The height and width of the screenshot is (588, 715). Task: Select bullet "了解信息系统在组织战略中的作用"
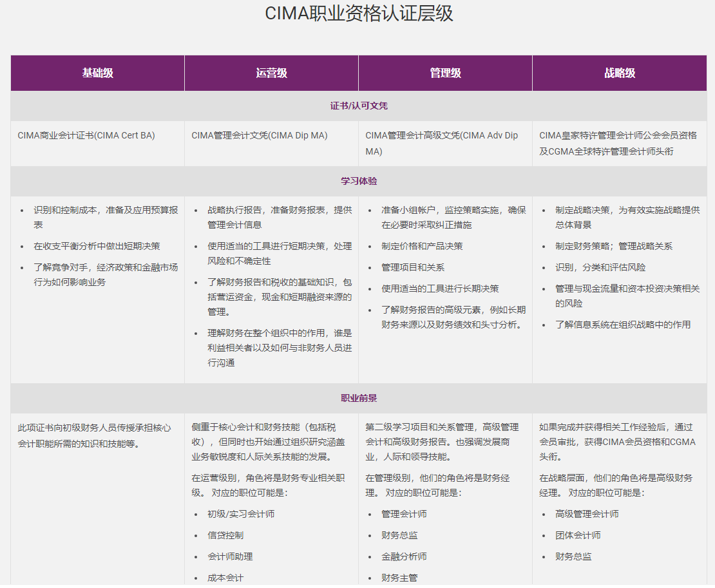[623, 325]
